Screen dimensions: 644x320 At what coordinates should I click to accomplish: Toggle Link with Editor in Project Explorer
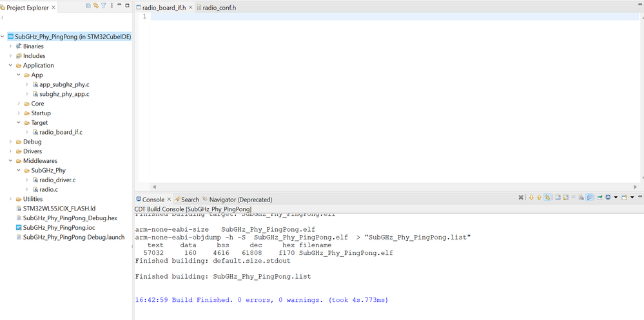(x=95, y=5)
